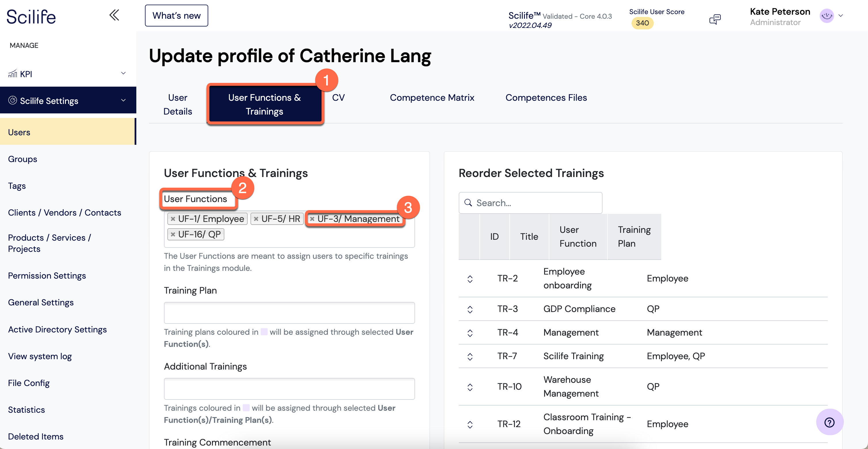Viewport: 868px width, 449px height.
Task: Expand the KPI menu chevron
Action: tap(123, 73)
